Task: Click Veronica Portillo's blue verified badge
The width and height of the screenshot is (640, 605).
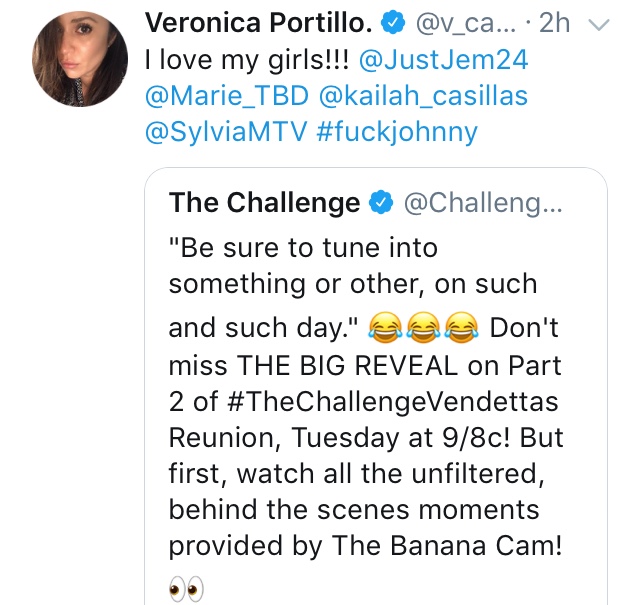Action: [393, 23]
